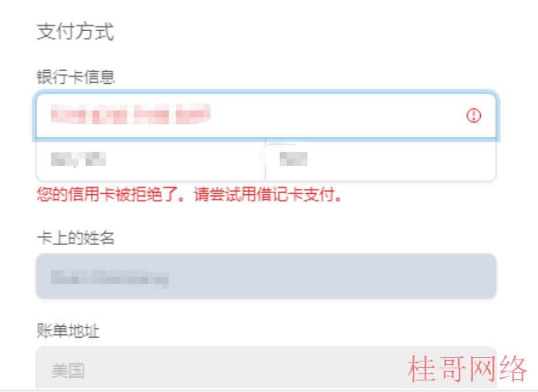Click the 银行卡信息 label

tap(76, 76)
